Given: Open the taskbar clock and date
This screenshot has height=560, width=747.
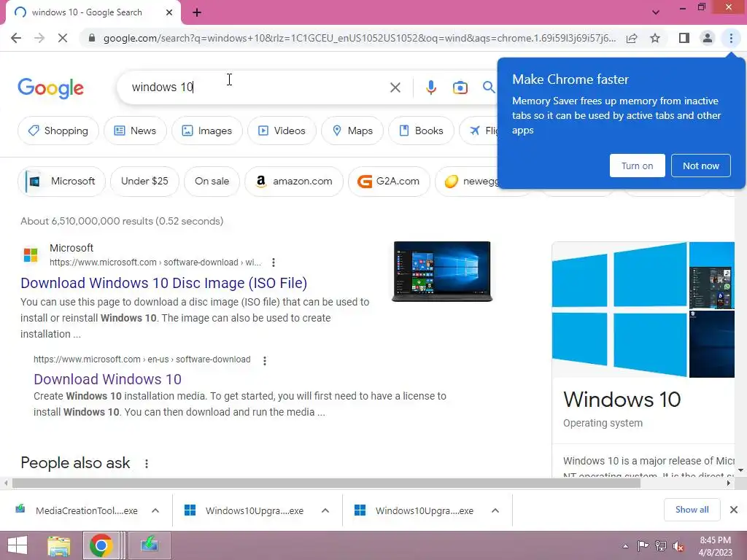Looking at the screenshot, I should (715, 546).
